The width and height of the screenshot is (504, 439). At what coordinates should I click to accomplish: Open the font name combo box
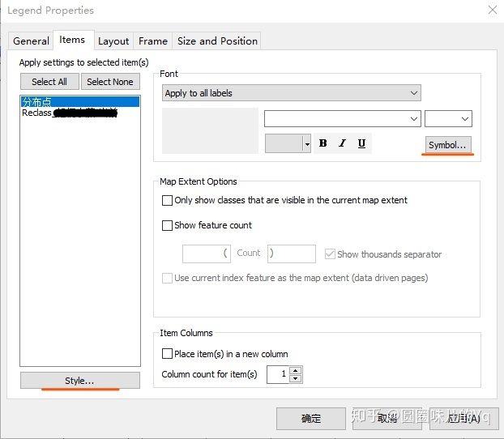click(342, 118)
